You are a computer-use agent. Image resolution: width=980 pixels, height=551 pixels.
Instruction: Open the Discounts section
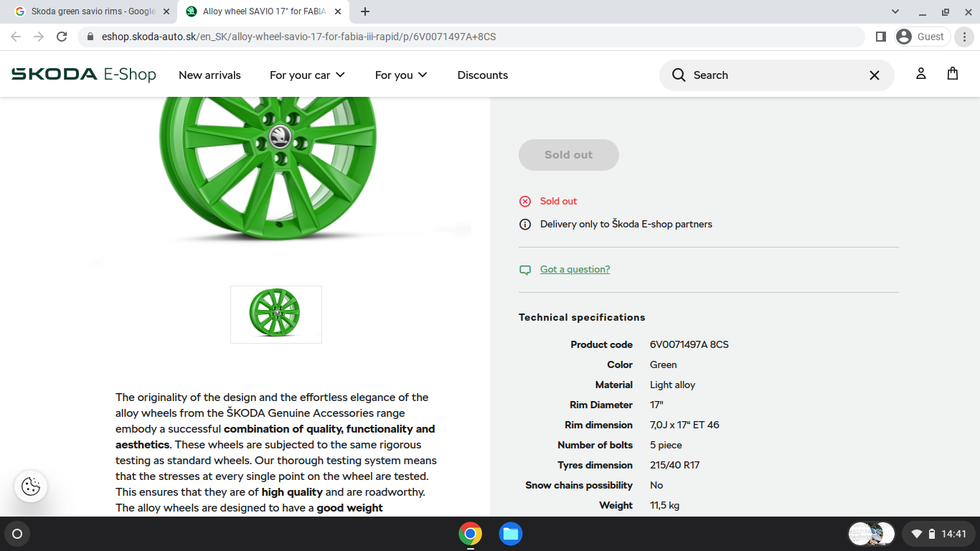tap(482, 75)
